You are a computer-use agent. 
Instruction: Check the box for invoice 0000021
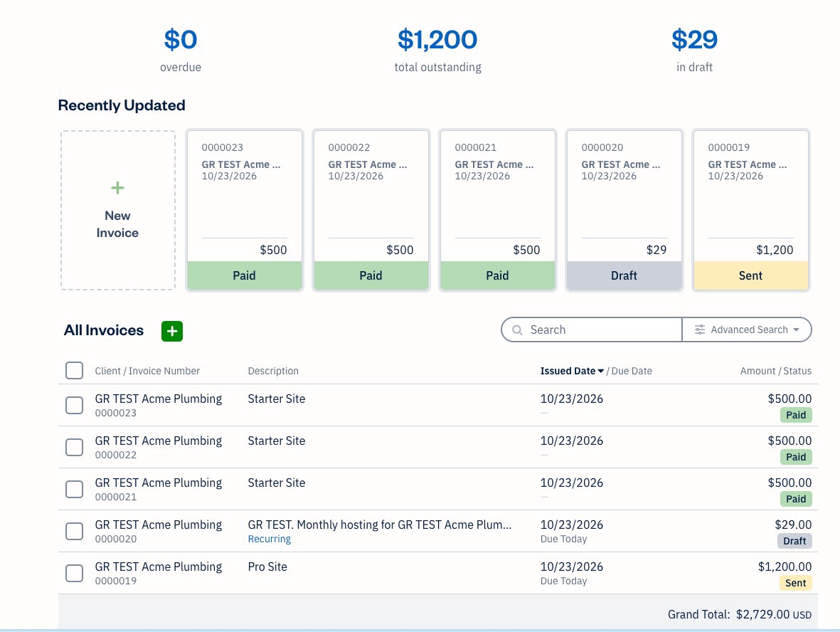pyautogui.click(x=75, y=489)
